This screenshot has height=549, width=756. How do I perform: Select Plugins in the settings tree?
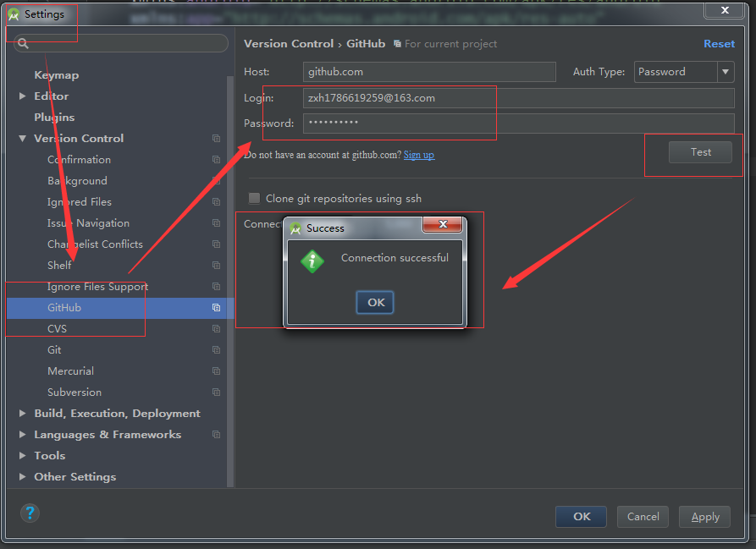(x=54, y=118)
